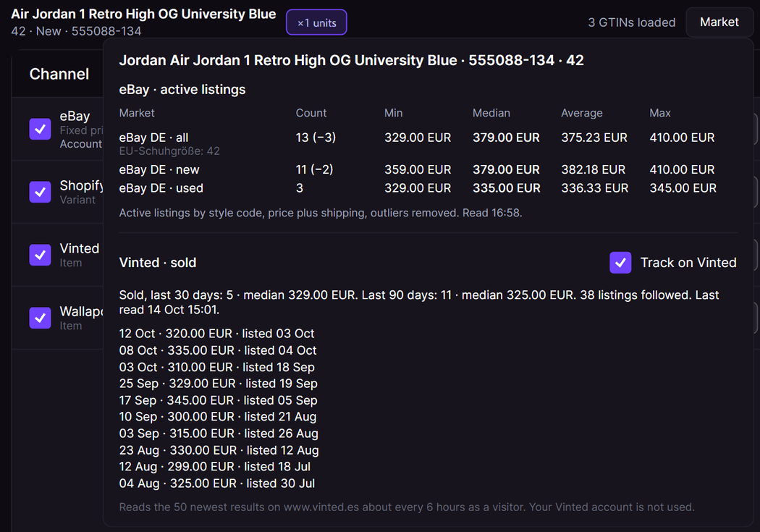Click the Vinted · sold heading
The width and height of the screenshot is (760, 532).
click(x=158, y=263)
